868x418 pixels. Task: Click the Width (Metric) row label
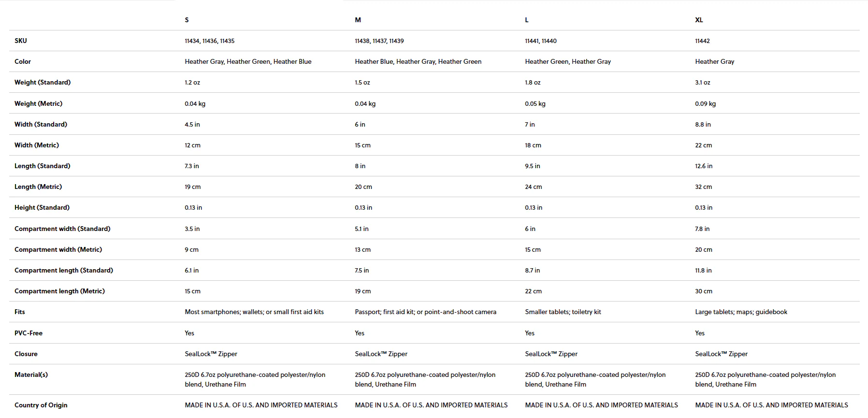click(x=37, y=145)
